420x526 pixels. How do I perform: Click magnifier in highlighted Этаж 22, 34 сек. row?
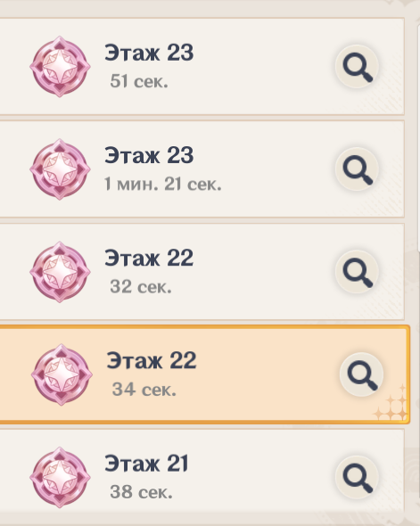coord(361,374)
